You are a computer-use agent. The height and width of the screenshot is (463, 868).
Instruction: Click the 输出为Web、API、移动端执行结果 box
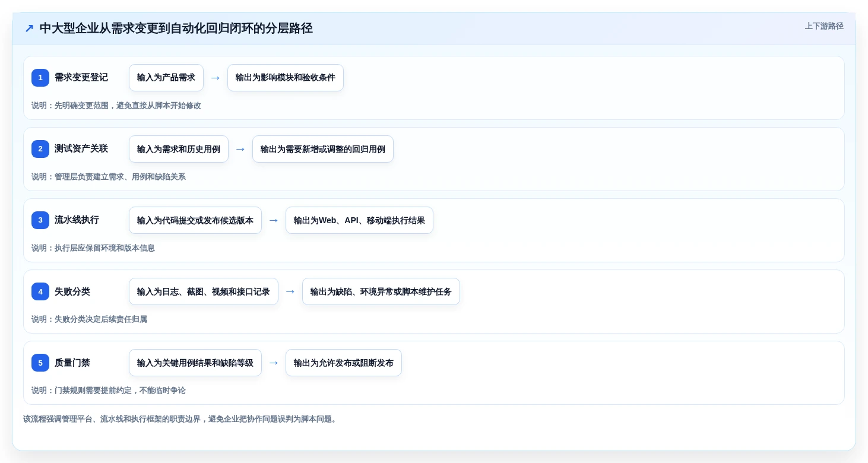359,220
